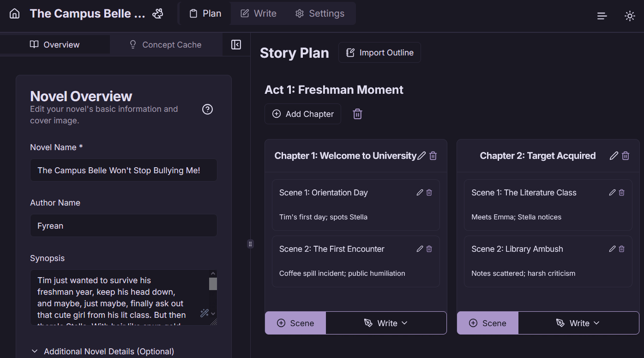Collapse the sidebar using the panel-collapse icon
The height and width of the screenshot is (358, 644).
[236, 44]
